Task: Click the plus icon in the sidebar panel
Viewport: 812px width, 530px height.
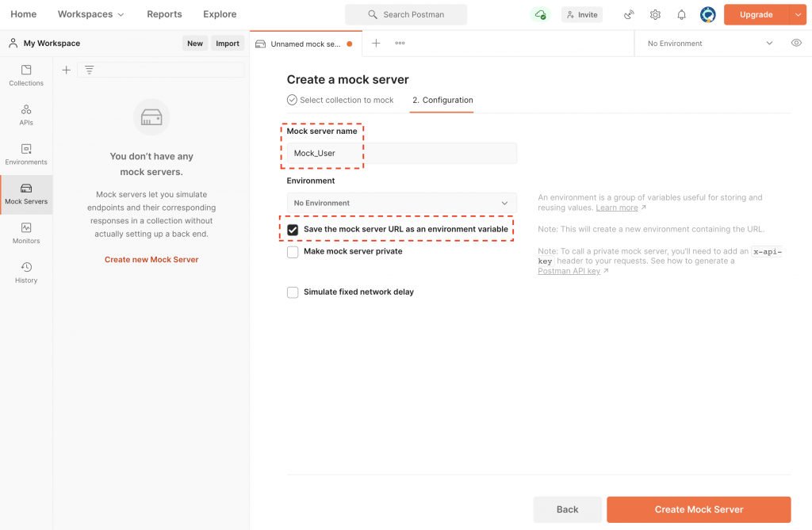Action: point(67,70)
